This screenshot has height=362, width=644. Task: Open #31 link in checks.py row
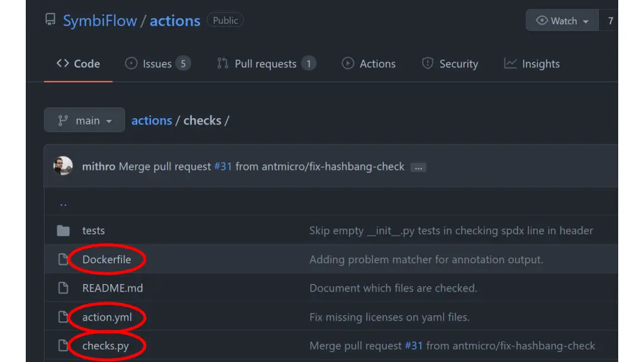point(414,346)
